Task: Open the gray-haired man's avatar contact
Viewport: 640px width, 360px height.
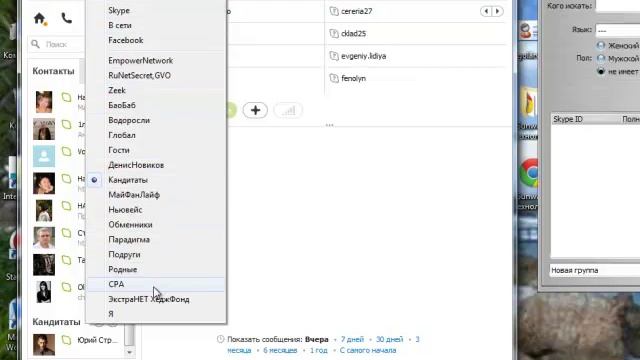Action: tap(44, 238)
